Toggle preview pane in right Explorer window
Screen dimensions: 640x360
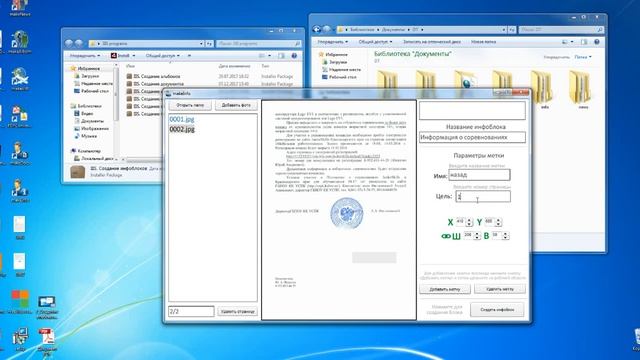point(584,42)
